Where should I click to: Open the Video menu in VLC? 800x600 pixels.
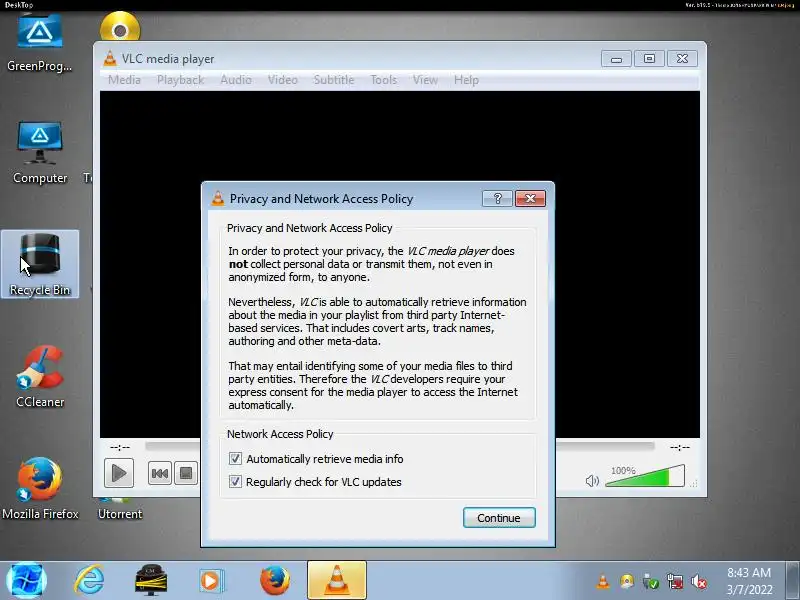click(283, 80)
